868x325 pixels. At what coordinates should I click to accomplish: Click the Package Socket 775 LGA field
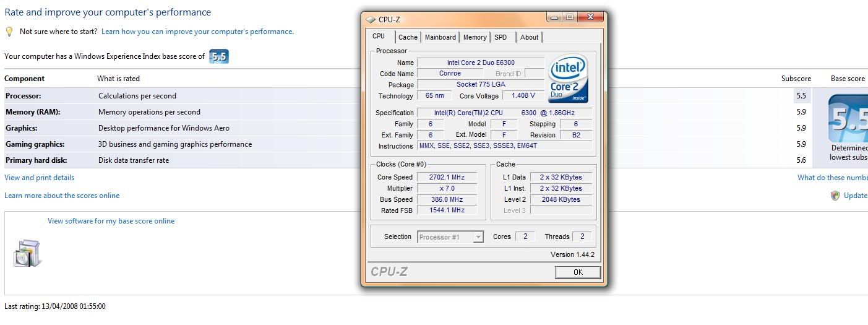(x=481, y=85)
